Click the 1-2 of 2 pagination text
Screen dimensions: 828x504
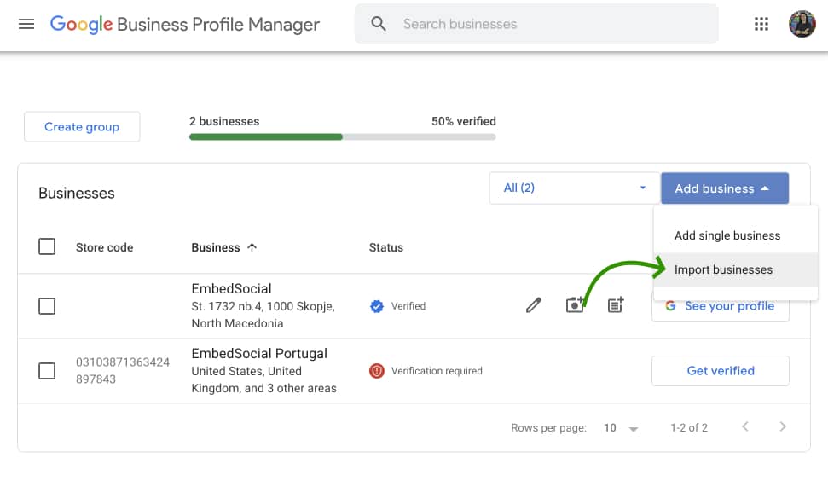(x=689, y=428)
